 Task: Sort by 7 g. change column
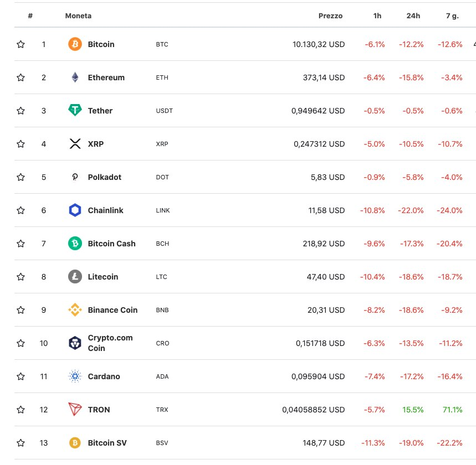point(452,16)
